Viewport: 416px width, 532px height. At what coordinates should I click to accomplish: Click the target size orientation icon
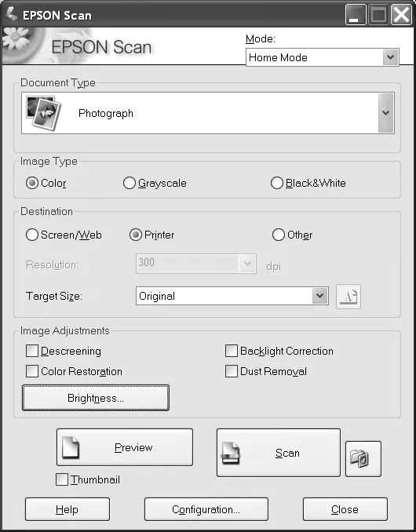pos(348,297)
